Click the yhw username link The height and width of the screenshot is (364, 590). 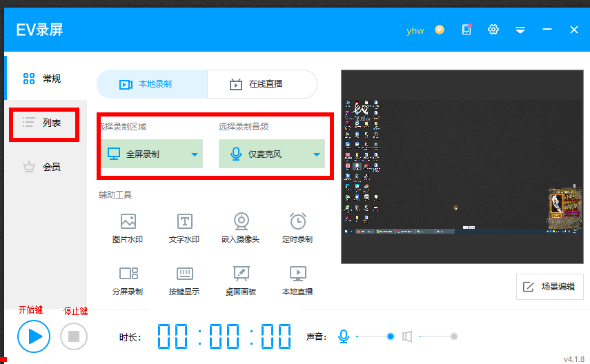[x=415, y=30]
